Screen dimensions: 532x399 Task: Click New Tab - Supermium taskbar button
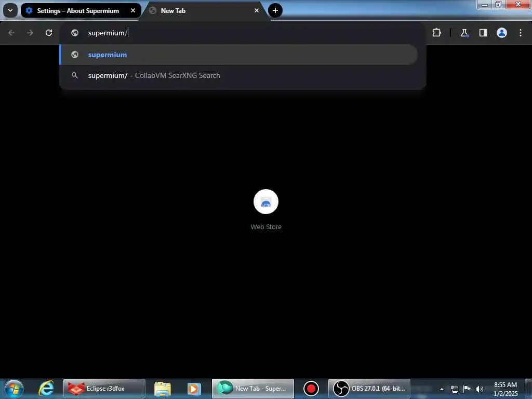point(253,389)
